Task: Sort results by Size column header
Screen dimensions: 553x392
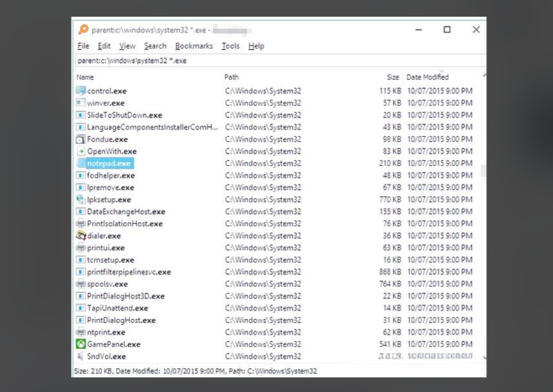Action: coord(392,77)
